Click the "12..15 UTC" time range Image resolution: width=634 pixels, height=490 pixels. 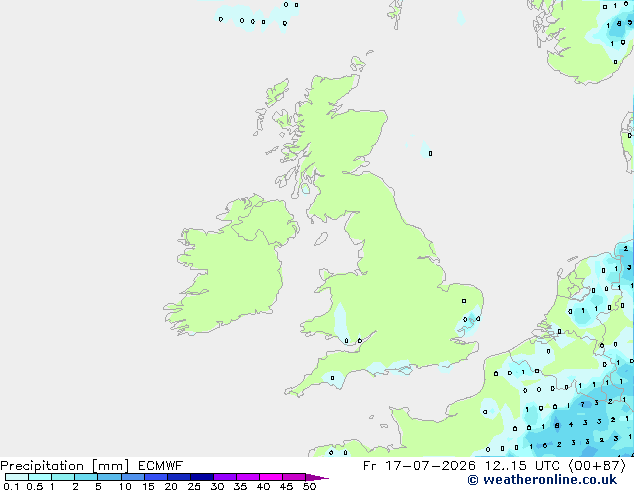[x=522, y=466]
